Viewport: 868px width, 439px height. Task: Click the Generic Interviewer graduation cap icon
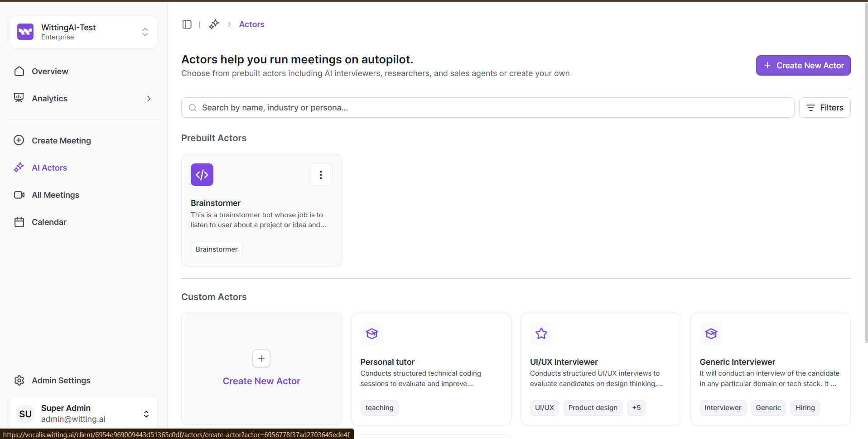click(x=711, y=334)
